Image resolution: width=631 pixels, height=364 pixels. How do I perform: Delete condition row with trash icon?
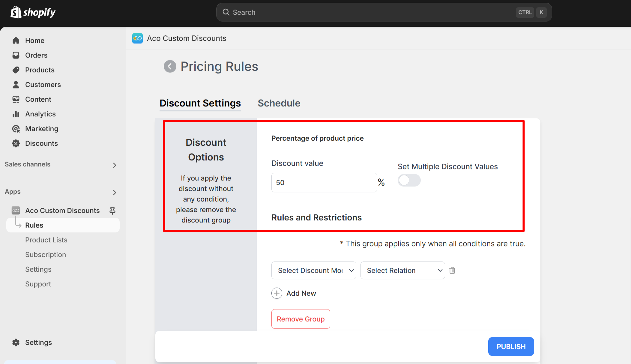point(452,270)
